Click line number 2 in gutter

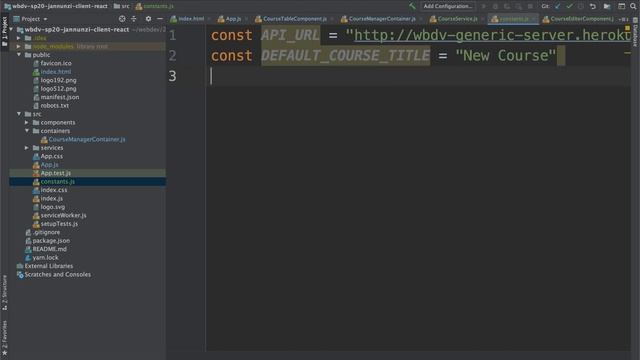point(173,56)
